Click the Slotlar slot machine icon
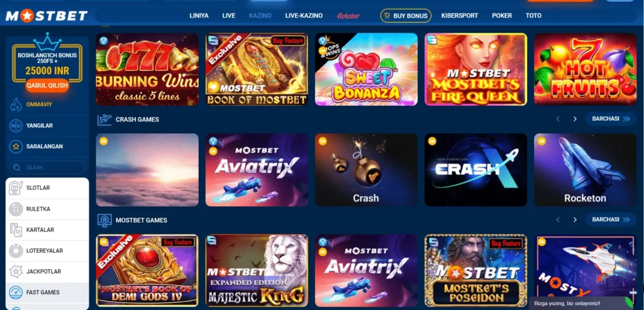 point(16,188)
